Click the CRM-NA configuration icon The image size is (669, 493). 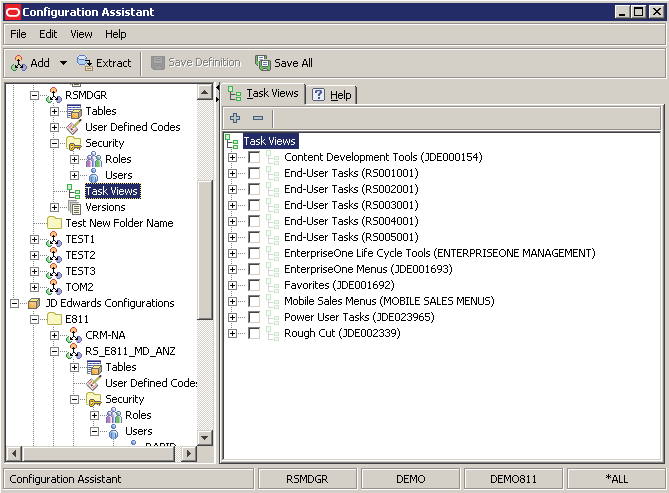[74, 335]
